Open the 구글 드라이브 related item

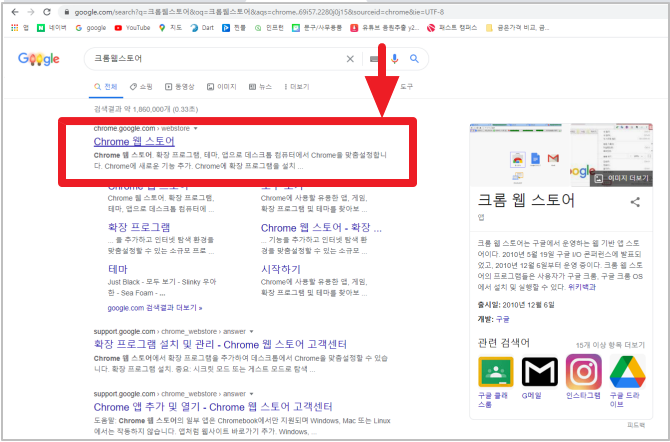[x=627, y=380]
